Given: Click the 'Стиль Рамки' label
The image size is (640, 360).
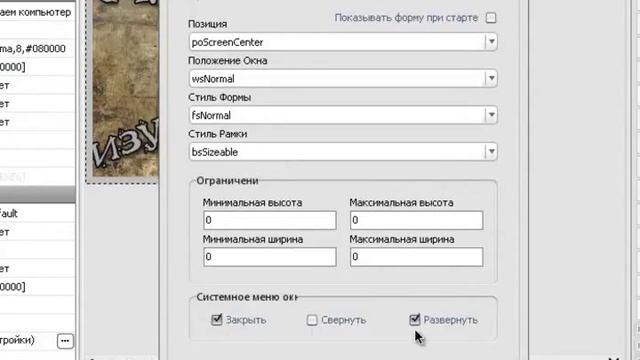Looking at the screenshot, I should [218, 134].
